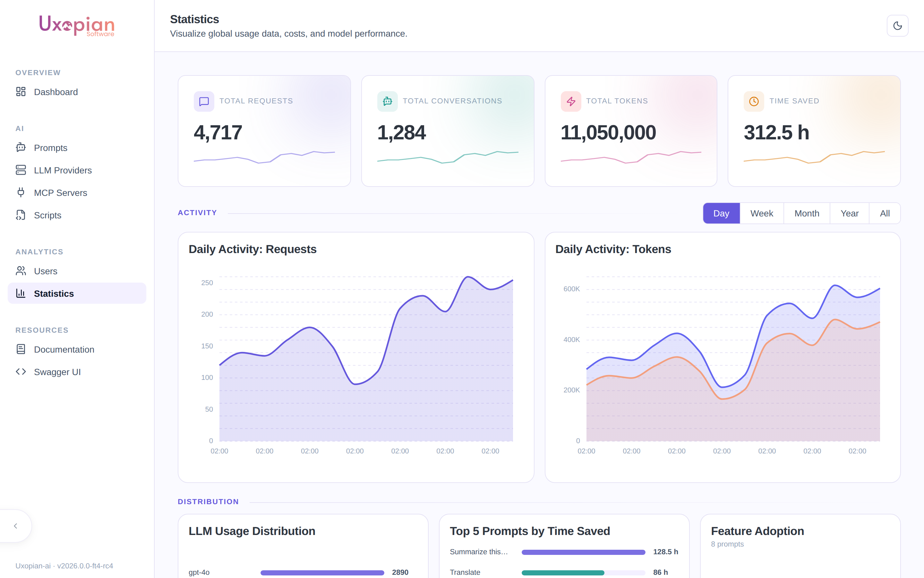Screen dimensions: 924x578
Task: Click the Dashboard grid icon
Action: tap(21, 92)
